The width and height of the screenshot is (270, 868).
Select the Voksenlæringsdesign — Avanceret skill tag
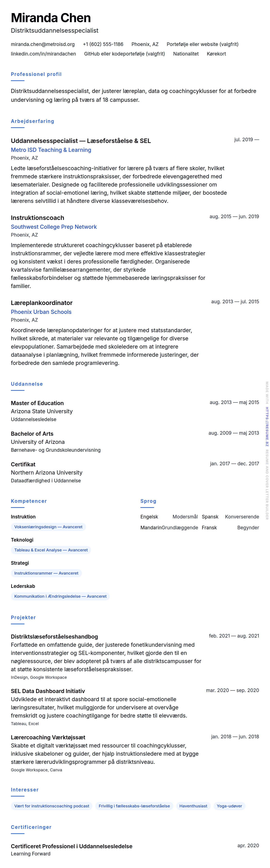tap(48, 527)
